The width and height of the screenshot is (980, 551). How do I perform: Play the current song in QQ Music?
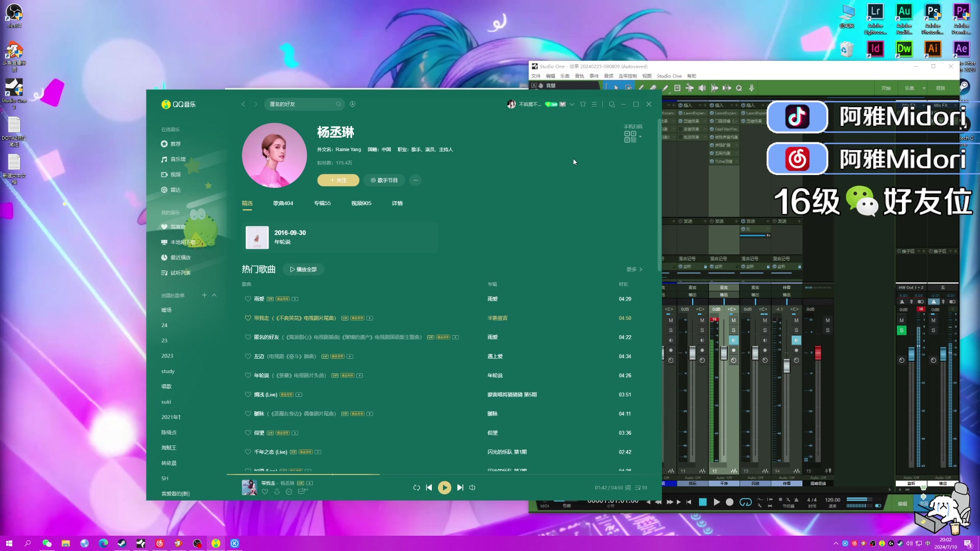coord(445,487)
